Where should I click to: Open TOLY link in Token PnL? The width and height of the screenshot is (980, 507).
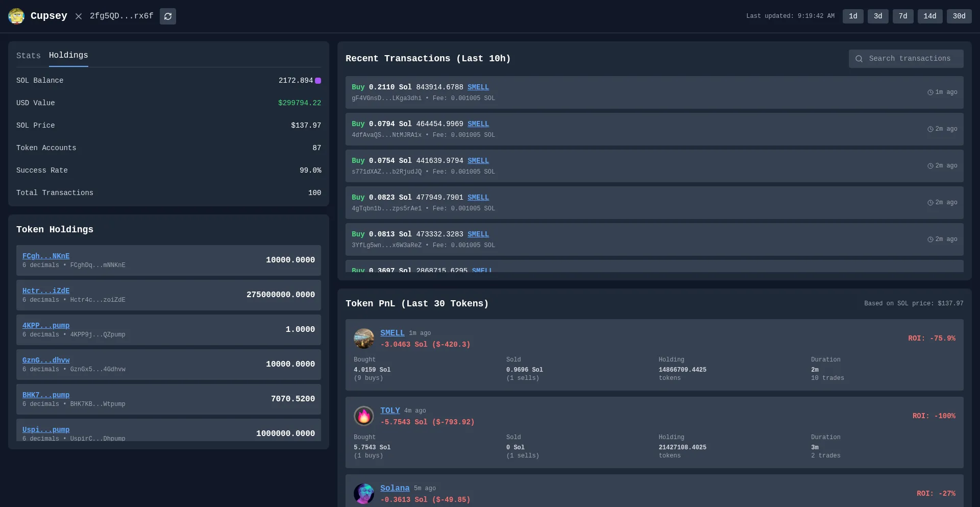[390, 411]
